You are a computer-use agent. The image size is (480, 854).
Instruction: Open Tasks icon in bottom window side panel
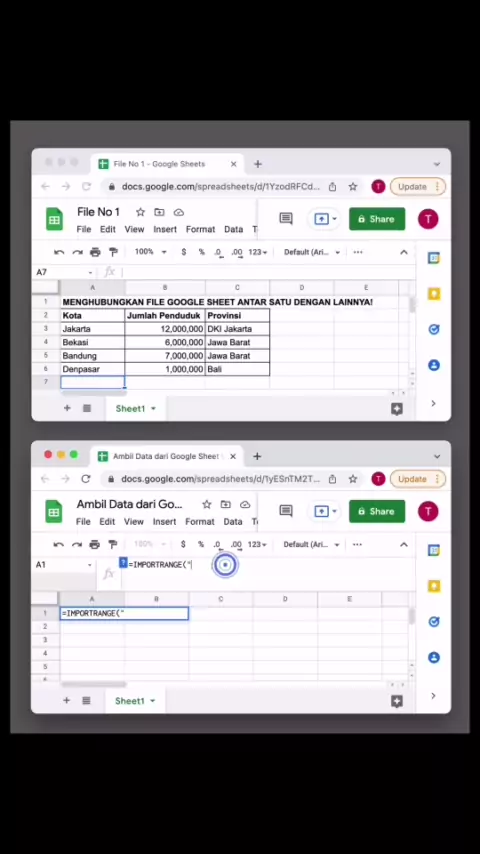click(434, 622)
